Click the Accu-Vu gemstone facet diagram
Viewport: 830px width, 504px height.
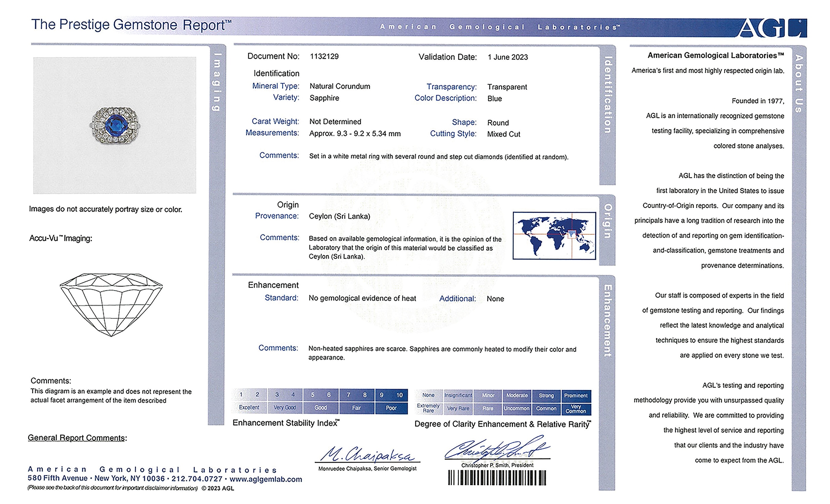tap(111, 304)
